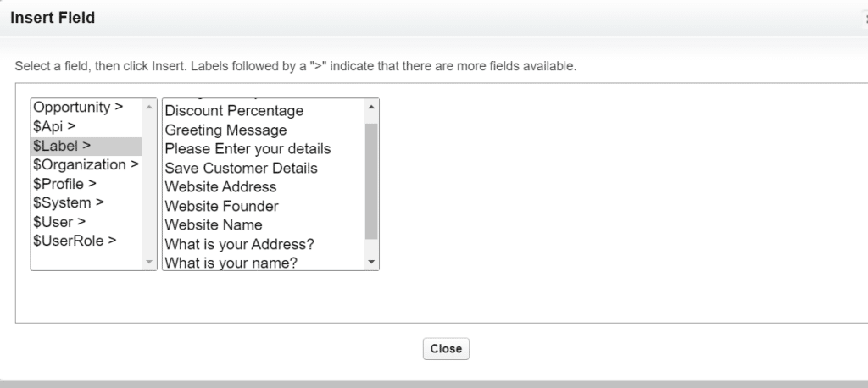Viewport: 868px width, 388px height.
Task: Click the Close button
Action: click(446, 349)
